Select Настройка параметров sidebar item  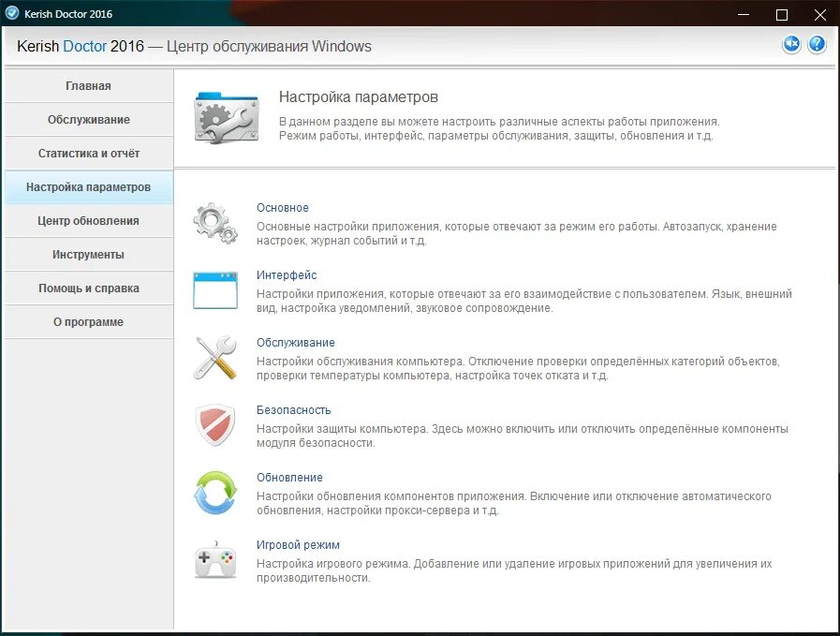(89, 187)
